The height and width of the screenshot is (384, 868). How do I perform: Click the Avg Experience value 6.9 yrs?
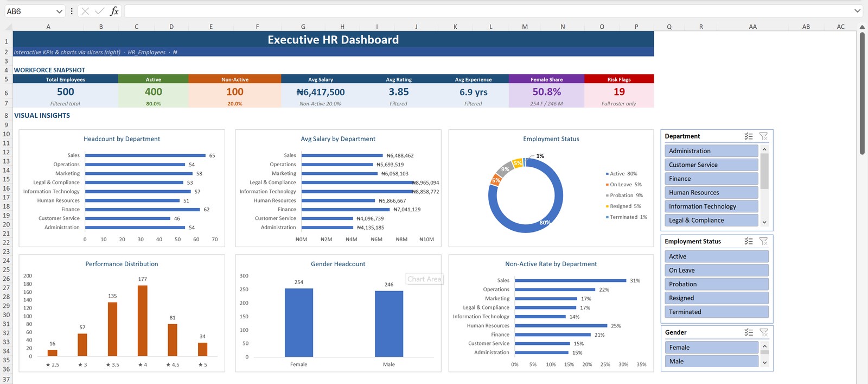pyautogui.click(x=474, y=92)
